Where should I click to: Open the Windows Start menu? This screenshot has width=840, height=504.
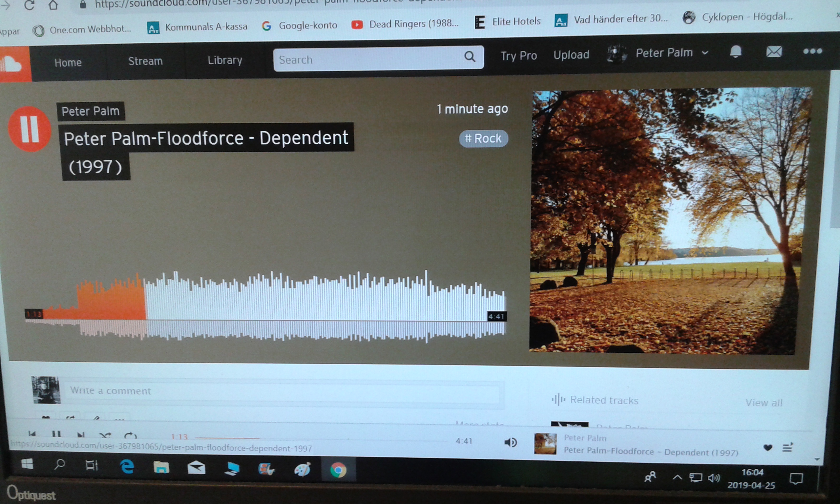[27, 464]
